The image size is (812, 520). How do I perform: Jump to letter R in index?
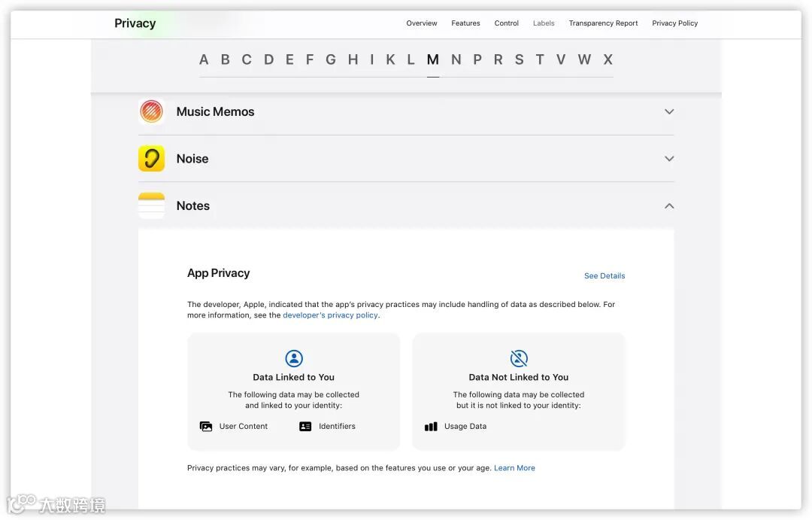[498, 59]
